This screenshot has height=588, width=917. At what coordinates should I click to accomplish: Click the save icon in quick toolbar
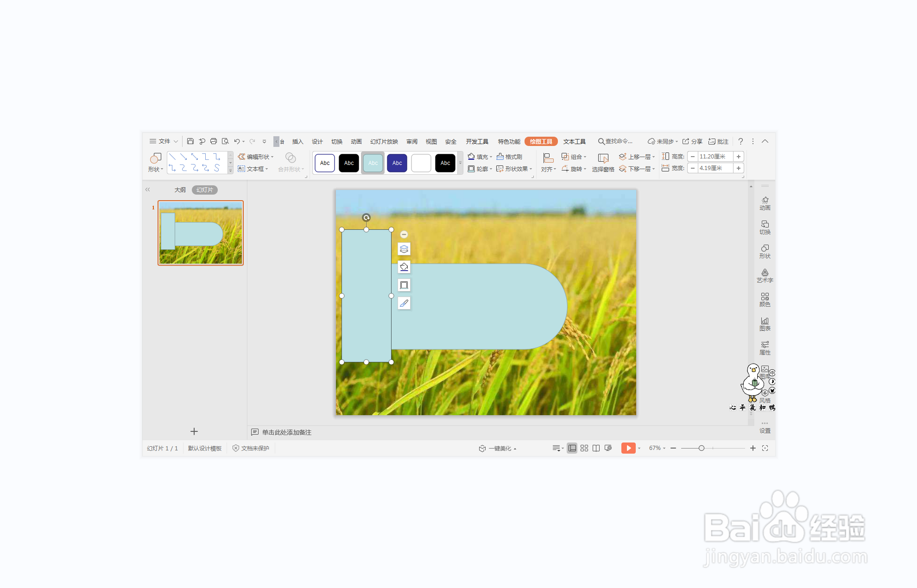tap(190, 141)
